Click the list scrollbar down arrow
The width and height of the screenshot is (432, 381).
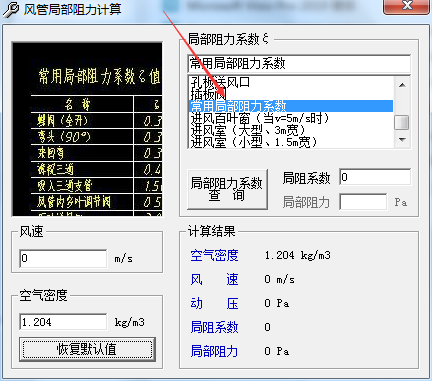click(x=402, y=139)
